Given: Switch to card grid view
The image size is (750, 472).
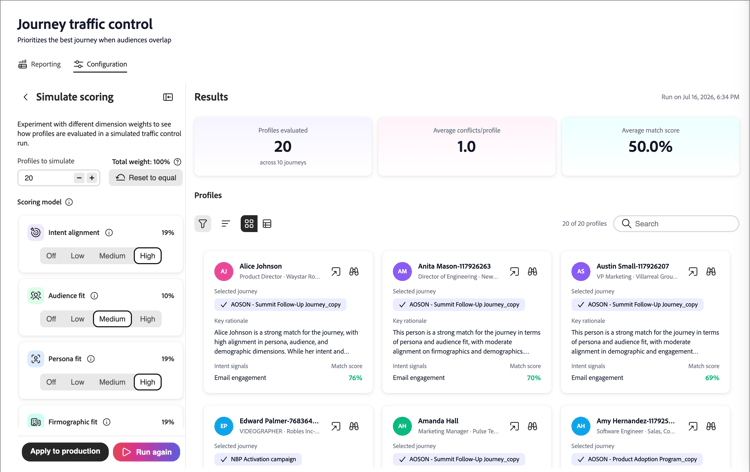Looking at the screenshot, I should coord(249,223).
